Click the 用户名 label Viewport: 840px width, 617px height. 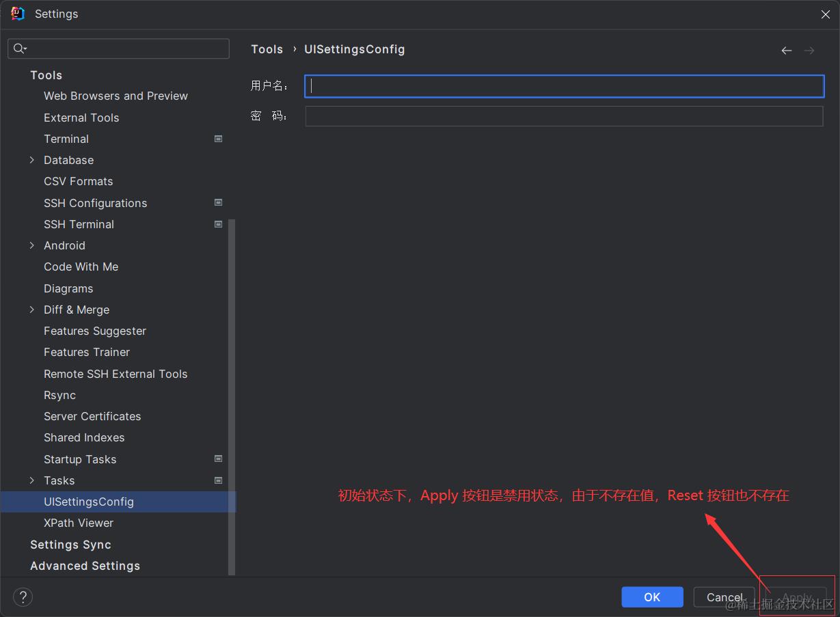coord(269,86)
